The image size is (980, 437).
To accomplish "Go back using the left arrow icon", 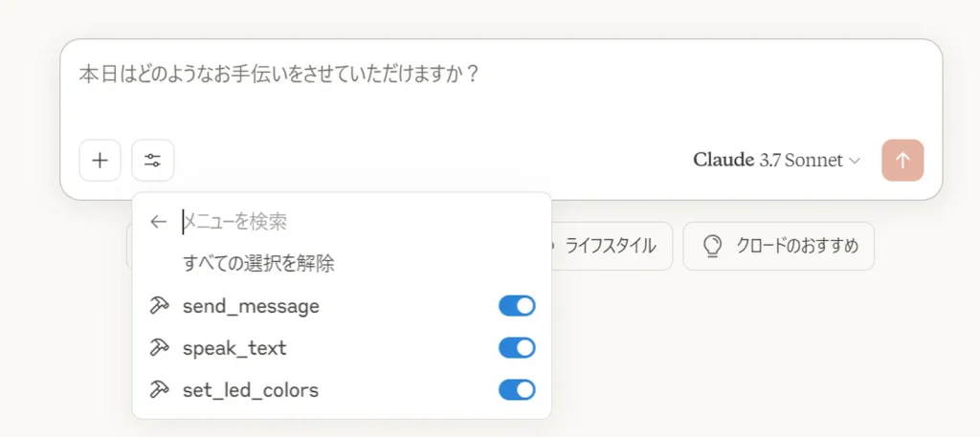I will pyautogui.click(x=159, y=222).
